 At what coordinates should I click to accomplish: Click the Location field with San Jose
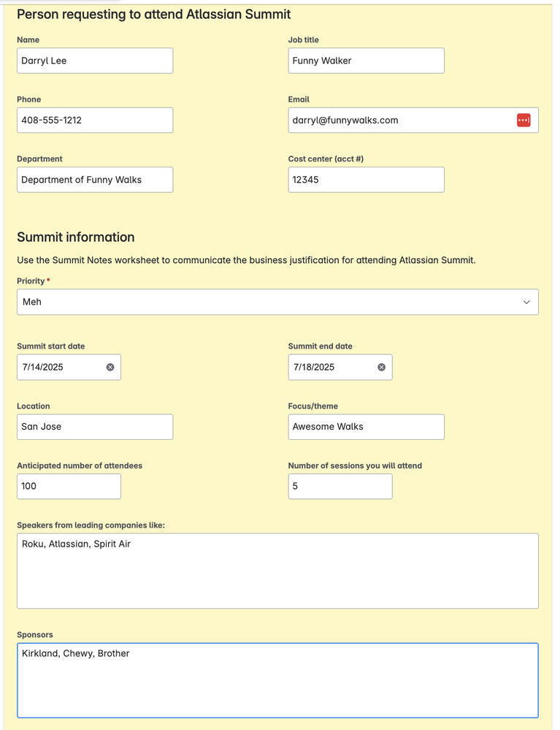tap(95, 427)
